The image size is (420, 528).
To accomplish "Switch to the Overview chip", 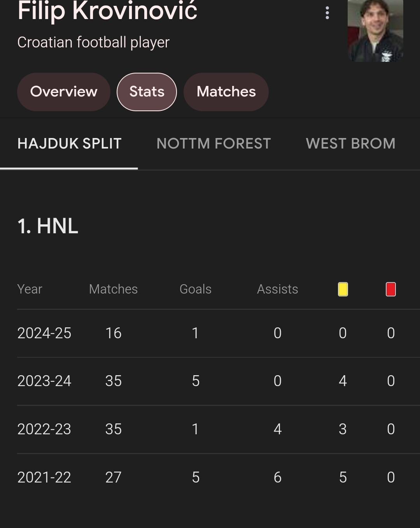I will click(64, 92).
